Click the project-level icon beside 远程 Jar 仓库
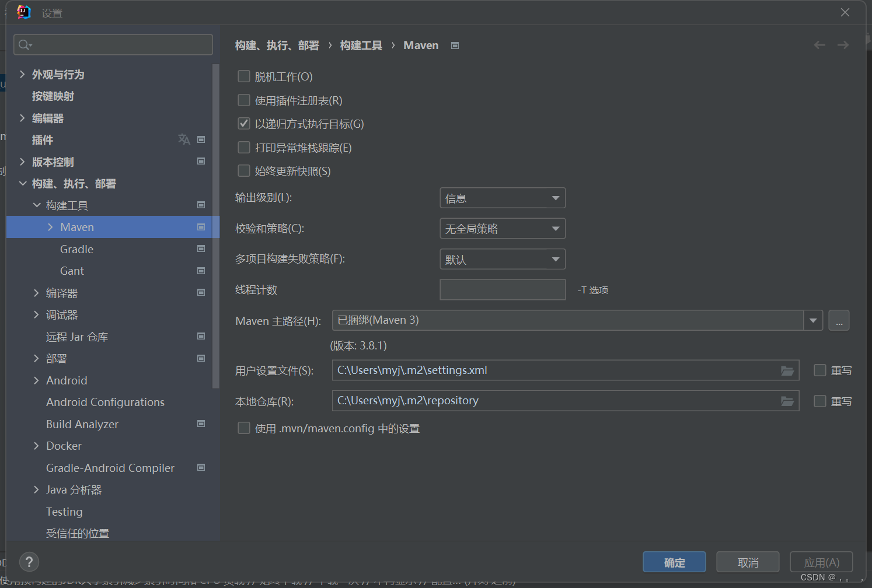The height and width of the screenshot is (588, 872). click(x=201, y=336)
